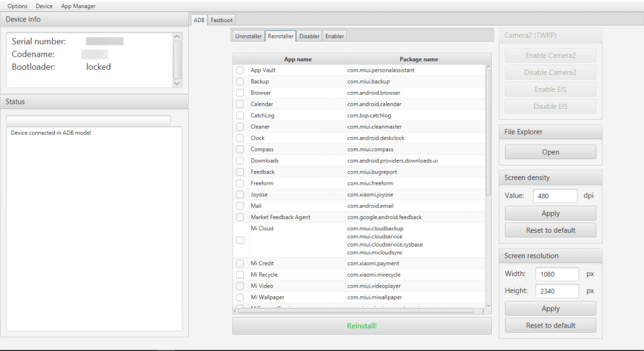Image resolution: width=644 pixels, height=351 pixels.
Task: Tick the Freeform checkbox
Action: [240, 183]
